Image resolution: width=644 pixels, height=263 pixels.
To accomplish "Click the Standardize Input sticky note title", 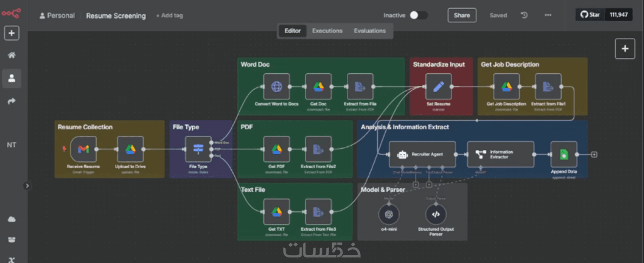I will 438,65.
